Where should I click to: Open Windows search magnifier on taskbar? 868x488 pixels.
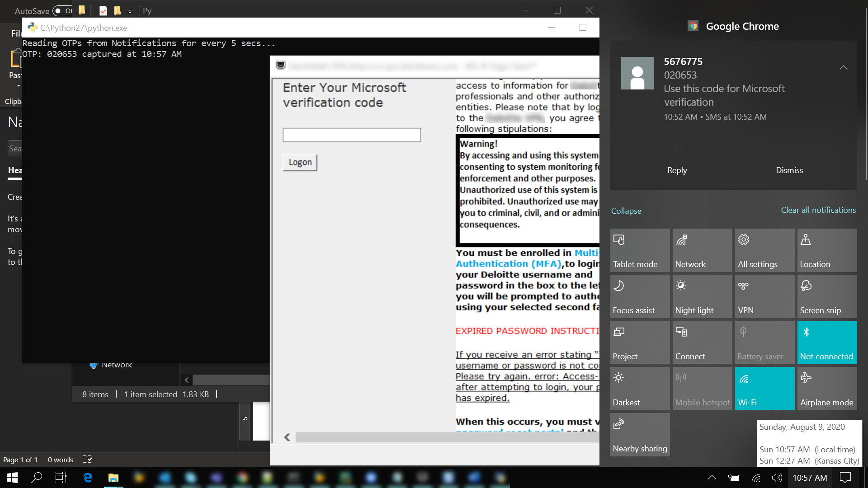[x=37, y=478]
